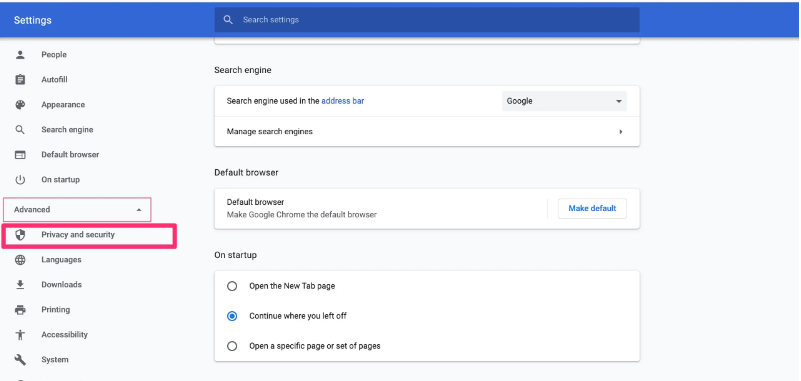Viewport: 801px width, 381px height.
Task: Click the Search engine magnifier icon in sidebar
Action: point(20,130)
